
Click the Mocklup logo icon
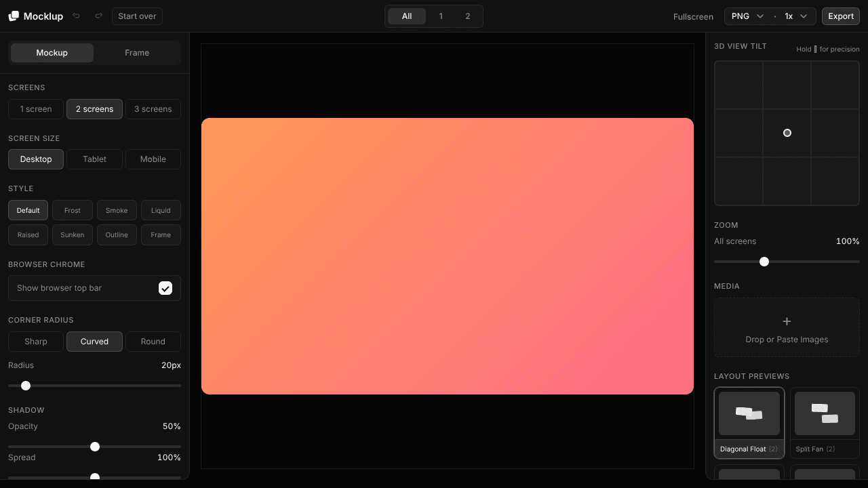click(x=14, y=16)
